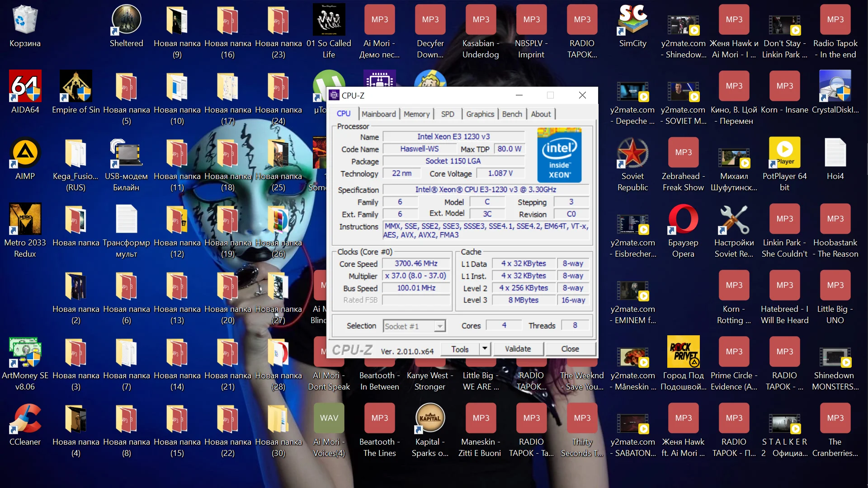The height and width of the screenshot is (488, 868).
Task: Select the PotPlayer 64 bit icon
Action: click(784, 153)
